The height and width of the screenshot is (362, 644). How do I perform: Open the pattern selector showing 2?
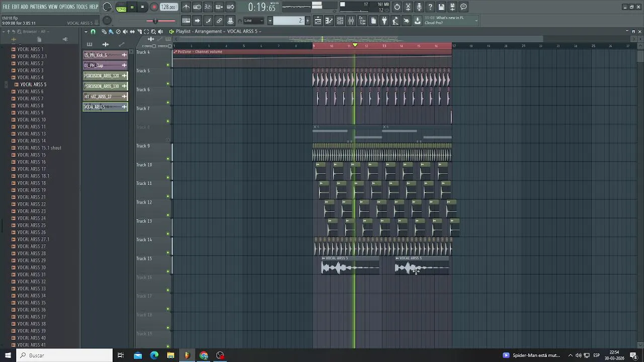coord(288,21)
